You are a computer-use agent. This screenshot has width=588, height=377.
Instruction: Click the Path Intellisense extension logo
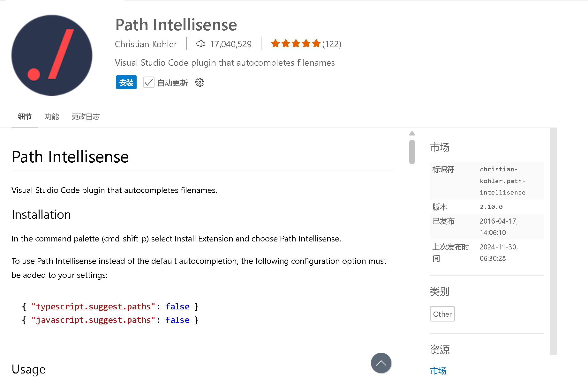52,55
